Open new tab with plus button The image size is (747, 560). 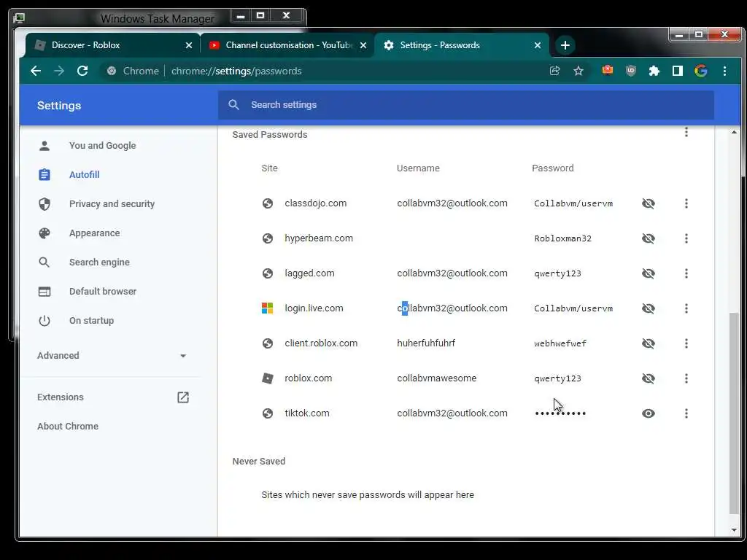[x=565, y=45]
